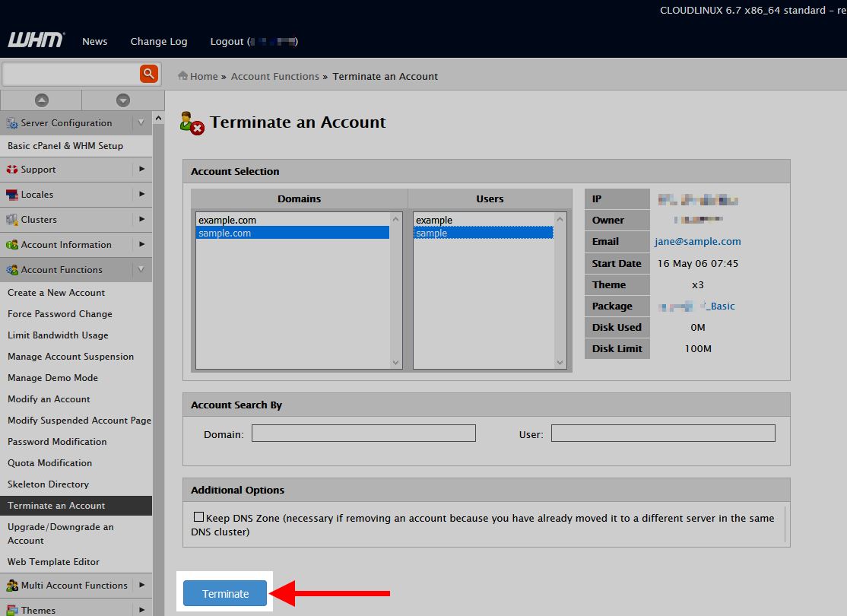
Task: Click the orange search magnifier icon
Action: (148, 74)
